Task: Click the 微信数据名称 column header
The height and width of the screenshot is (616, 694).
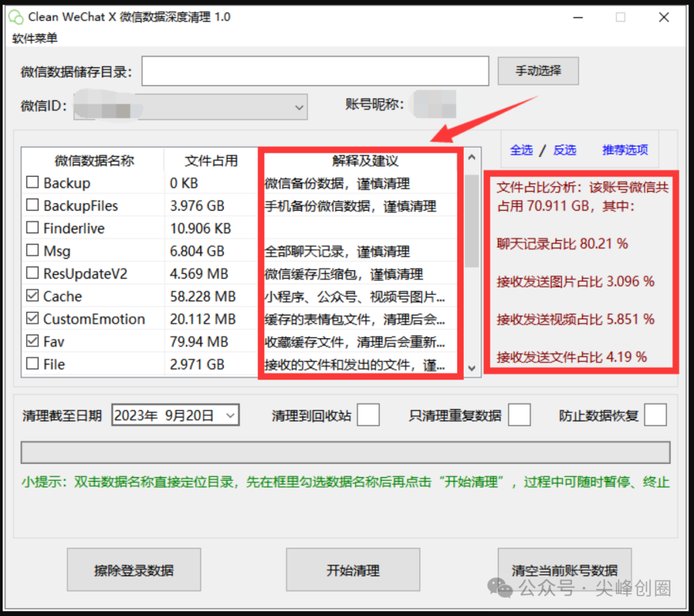Action: tap(94, 161)
